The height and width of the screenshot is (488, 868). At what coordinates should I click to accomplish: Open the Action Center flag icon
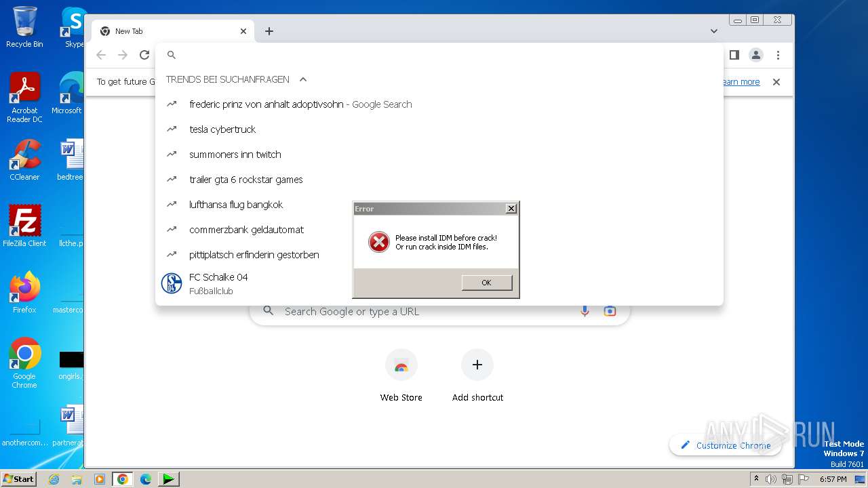804,479
